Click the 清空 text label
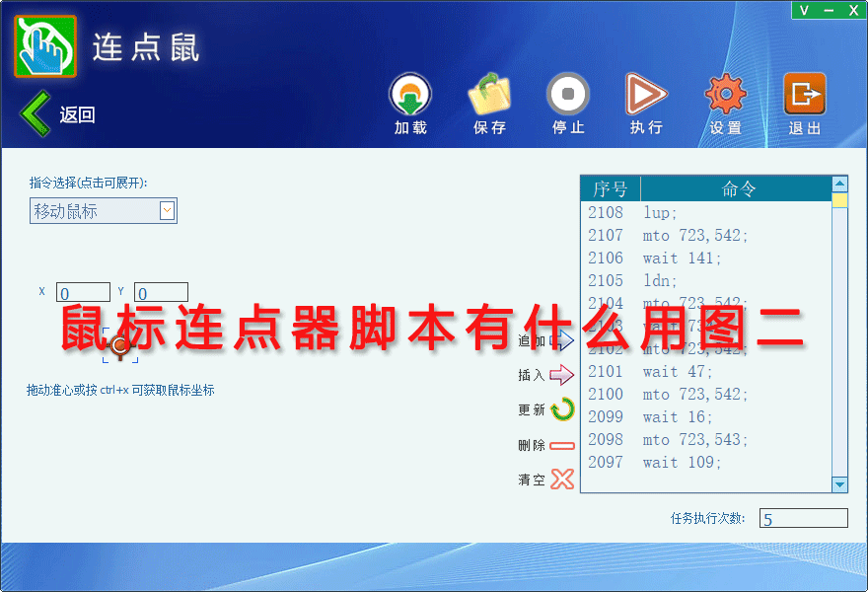Viewport: 868px width, 592px height. (x=532, y=480)
